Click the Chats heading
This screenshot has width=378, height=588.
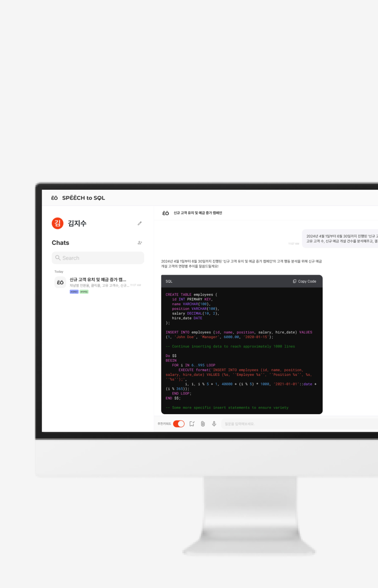[x=60, y=243]
